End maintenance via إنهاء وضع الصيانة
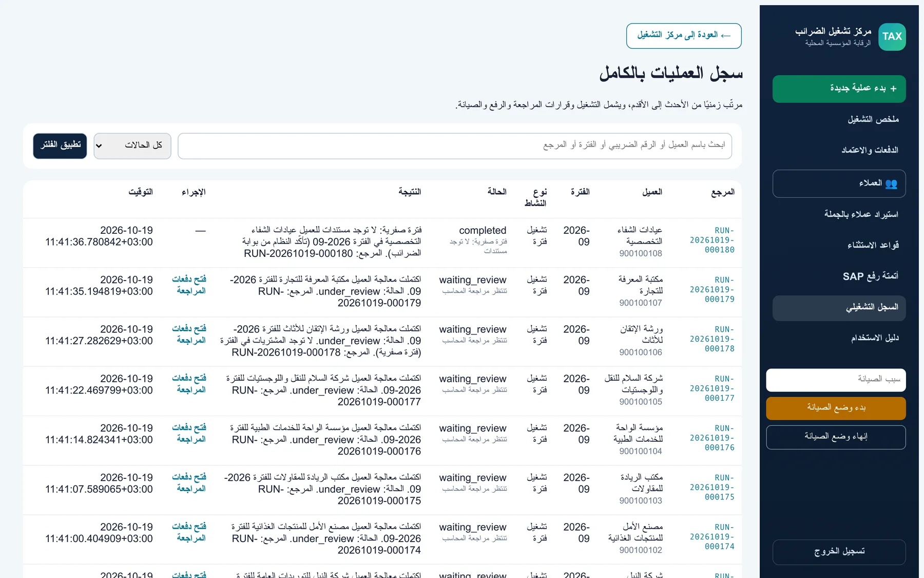924x578 pixels. pyautogui.click(x=836, y=437)
